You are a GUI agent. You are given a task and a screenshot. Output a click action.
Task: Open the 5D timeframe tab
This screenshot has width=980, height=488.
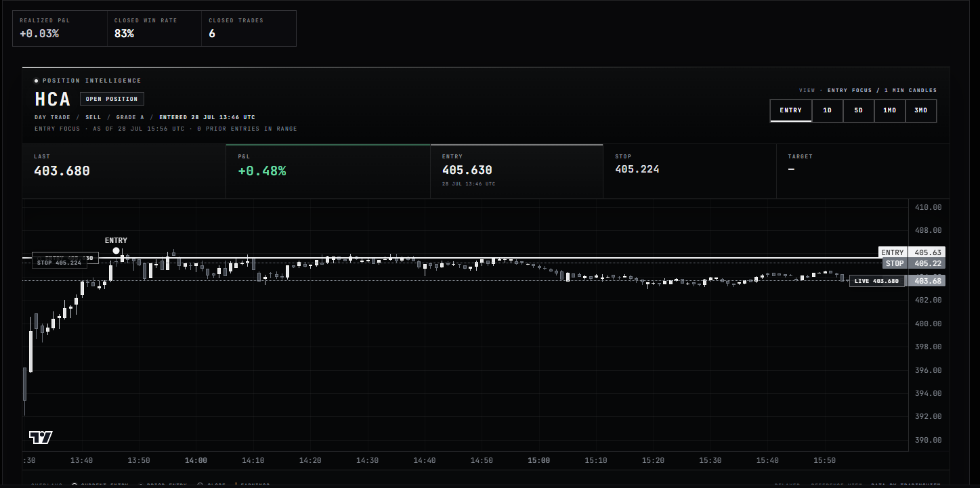point(858,110)
